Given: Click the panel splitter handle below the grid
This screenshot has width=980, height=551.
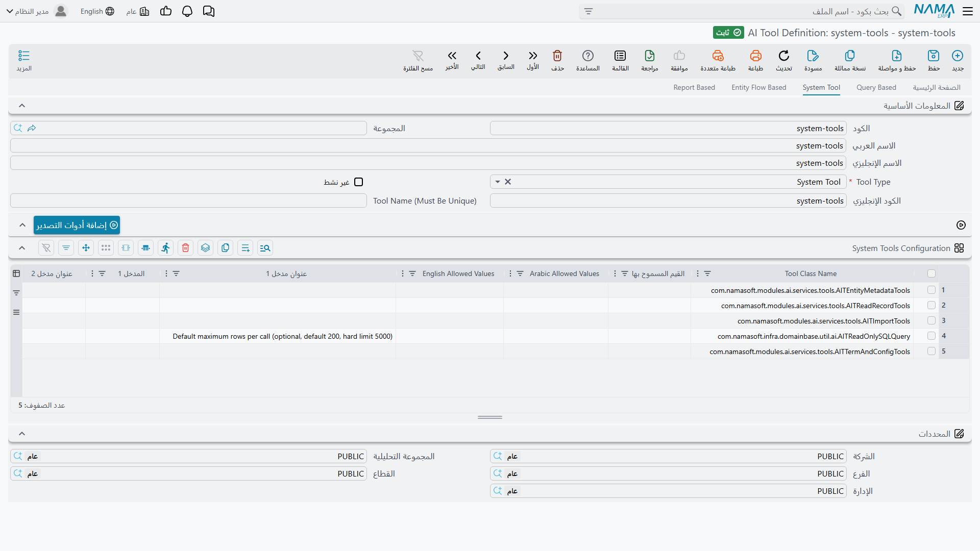Looking at the screenshot, I should pos(490,417).
